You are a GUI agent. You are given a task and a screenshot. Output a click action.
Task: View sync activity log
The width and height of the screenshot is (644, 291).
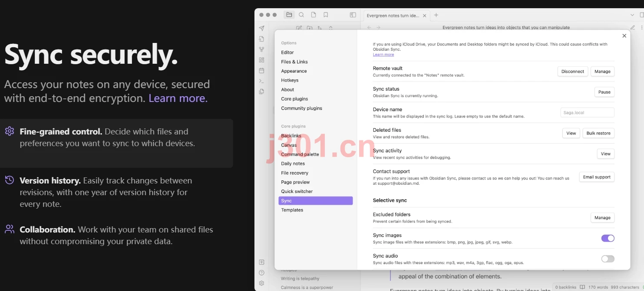(606, 154)
